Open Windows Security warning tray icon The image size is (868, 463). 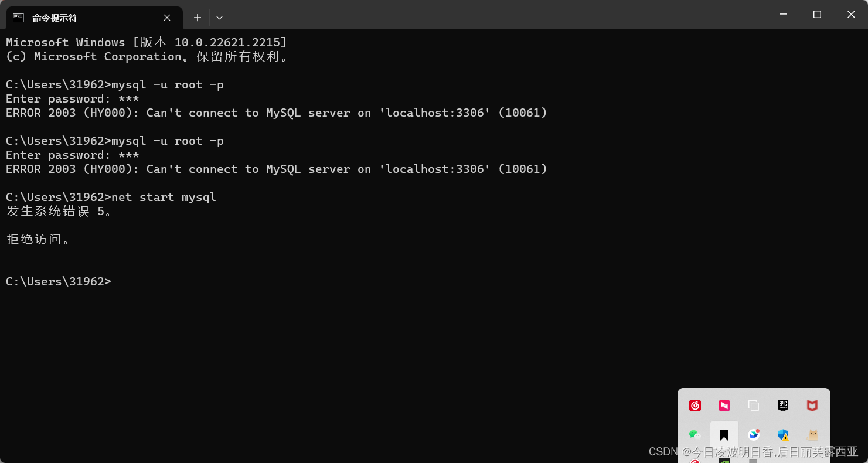point(783,435)
